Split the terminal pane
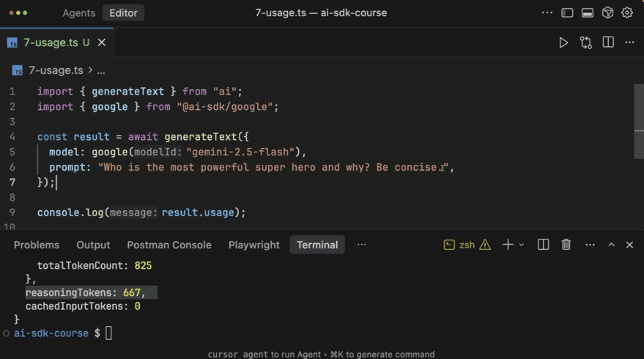 [543, 245]
